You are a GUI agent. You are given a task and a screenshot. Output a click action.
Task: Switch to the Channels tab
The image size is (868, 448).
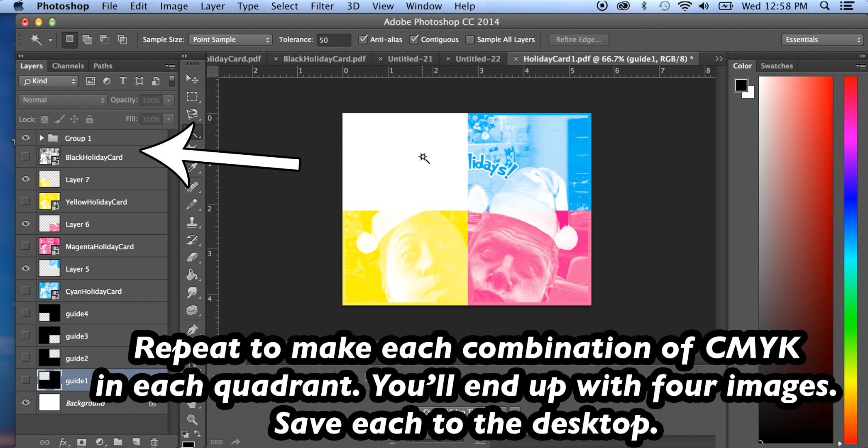point(68,66)
